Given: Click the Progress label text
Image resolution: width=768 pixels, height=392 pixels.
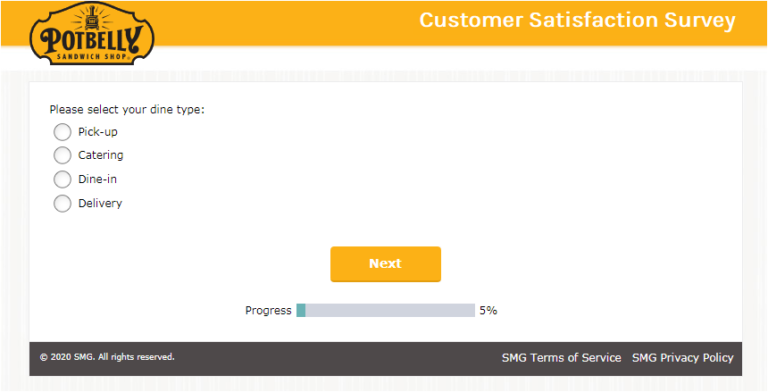Looking at the screenshot, I should [268, 311].
